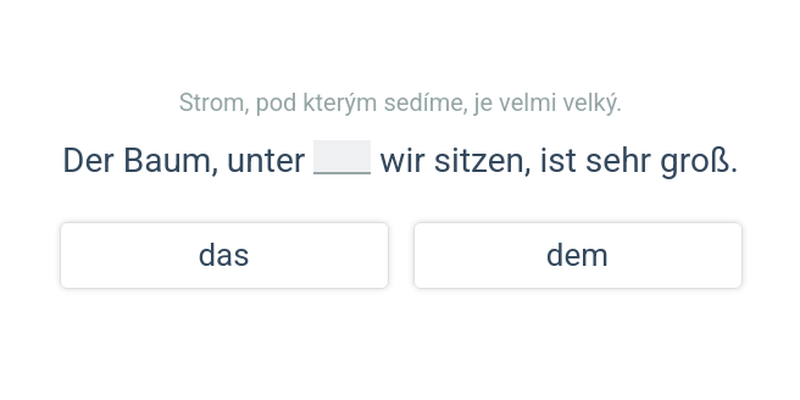Click the word 'wir' after the blank
Viewport: 800px width, 400px height.
(x=402, y=160)
